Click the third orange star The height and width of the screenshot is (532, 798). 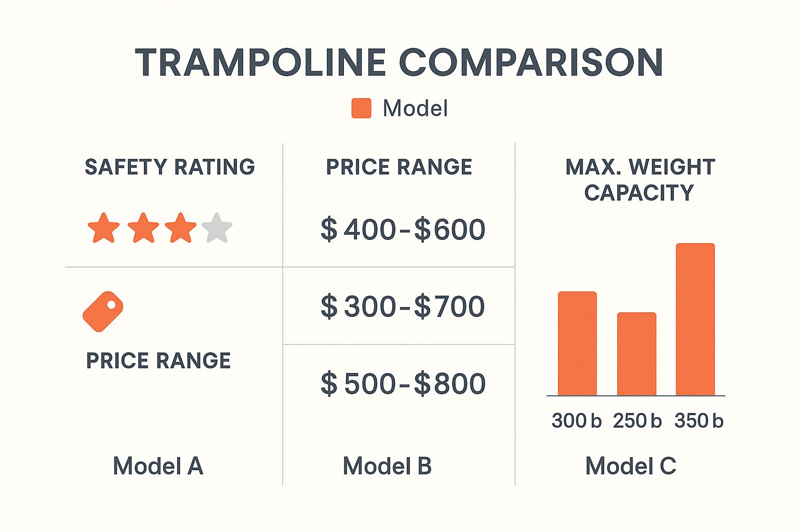(180, 228)
